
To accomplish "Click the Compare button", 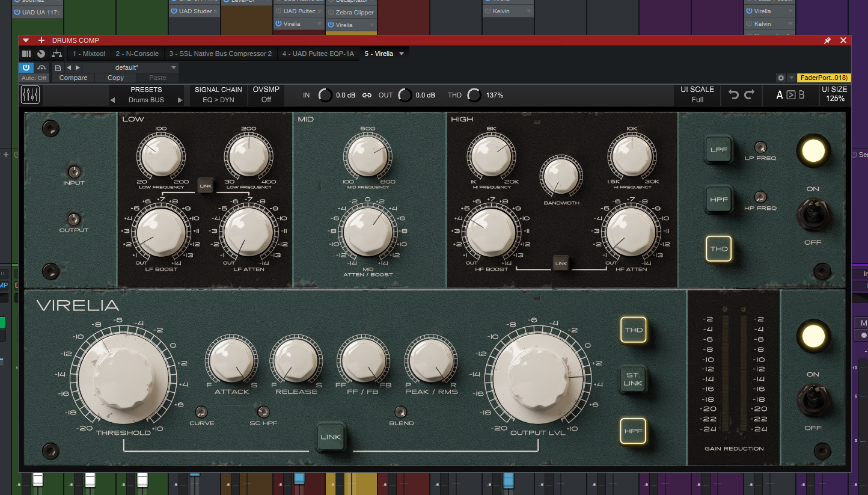I will pos(73,78).
